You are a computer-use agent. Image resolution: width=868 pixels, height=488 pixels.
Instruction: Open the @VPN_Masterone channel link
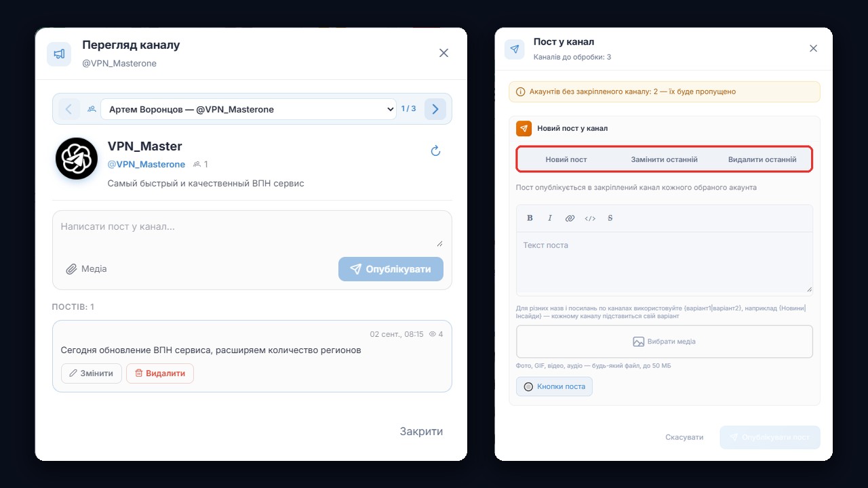(x=146, y=165)
